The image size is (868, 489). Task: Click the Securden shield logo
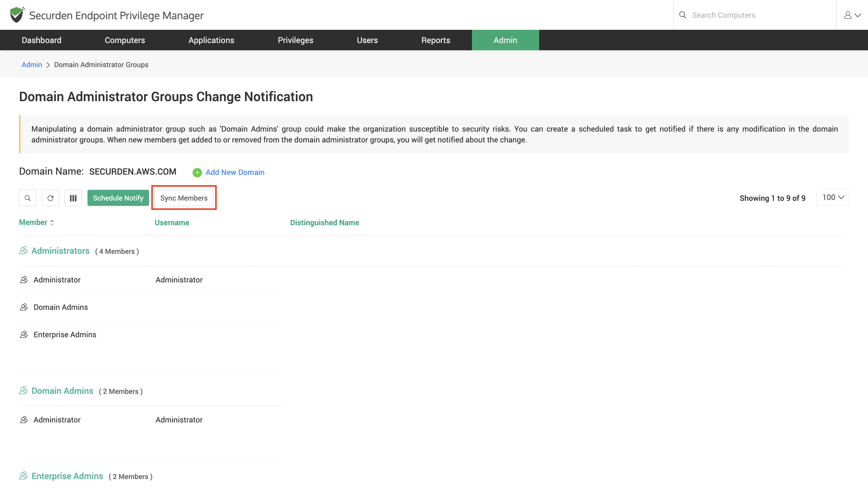tap(17, 15)
